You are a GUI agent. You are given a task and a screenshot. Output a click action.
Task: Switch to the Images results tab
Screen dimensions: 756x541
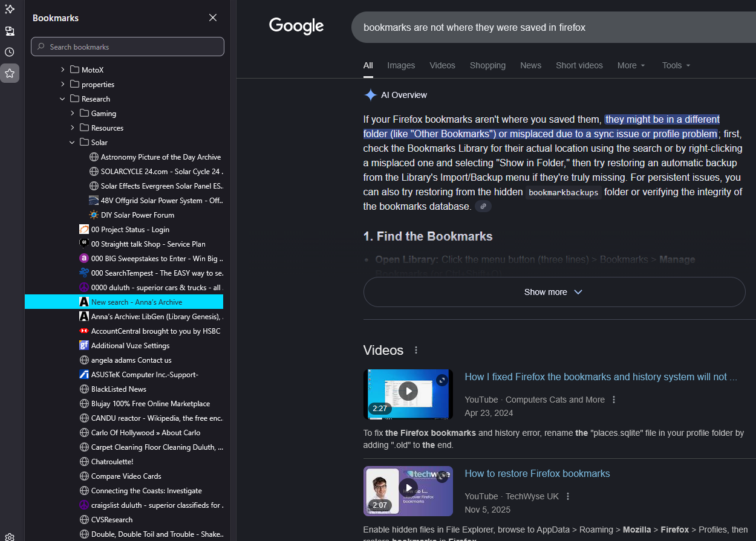[x=401, y=65]
